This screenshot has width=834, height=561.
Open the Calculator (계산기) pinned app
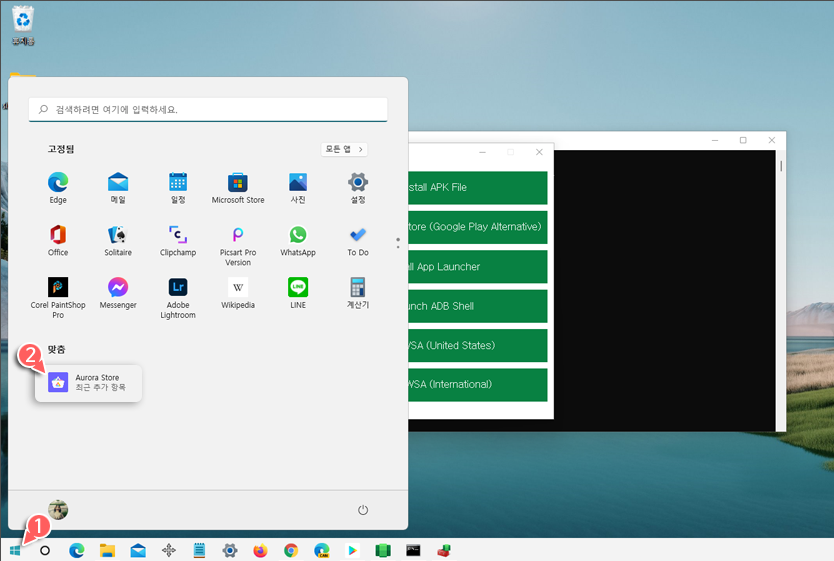click(358, 294)
